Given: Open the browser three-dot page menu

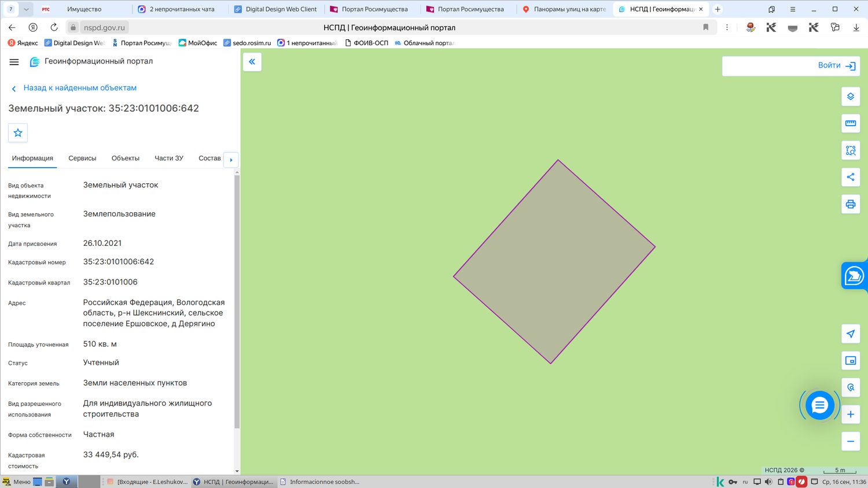Looking at the screenshot, I should tap(727, 27).
